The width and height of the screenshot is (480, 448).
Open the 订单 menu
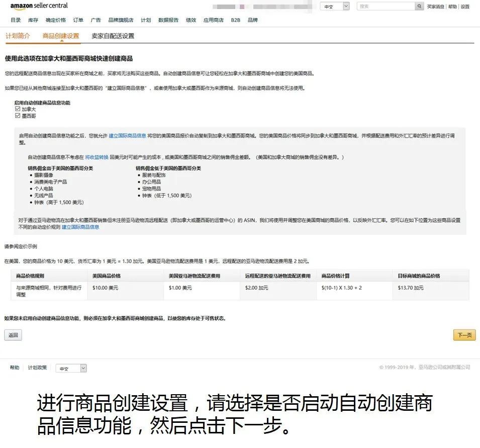pyautogui.click(x=78, y=20)
